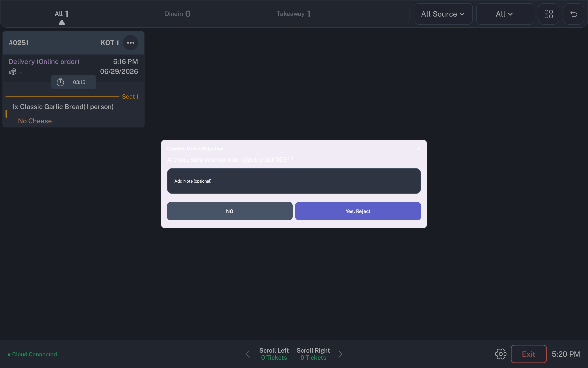The height and width of the screenshot is (368, 588).
Task: Close the Confirm Order Rejection dialog
Action: [x=418, y=149]
